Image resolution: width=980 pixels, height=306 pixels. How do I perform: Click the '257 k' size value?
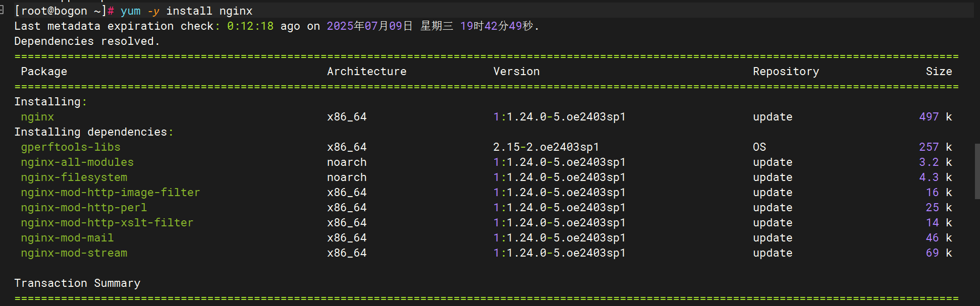pyautogui.click(x=936, y=147)
